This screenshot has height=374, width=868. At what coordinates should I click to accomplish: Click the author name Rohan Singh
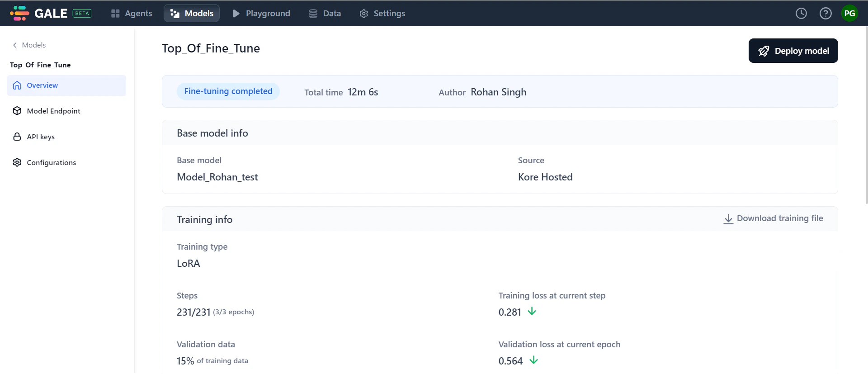click(x=499, y=92)
